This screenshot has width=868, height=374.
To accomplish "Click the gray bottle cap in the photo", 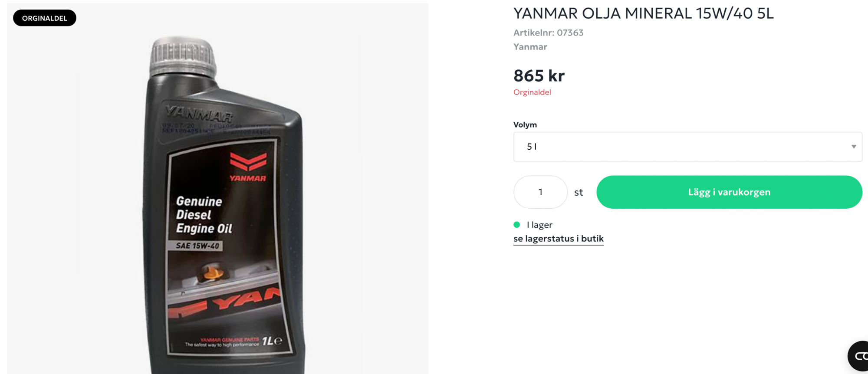I will pyautogui.click(x=183, y=56).
